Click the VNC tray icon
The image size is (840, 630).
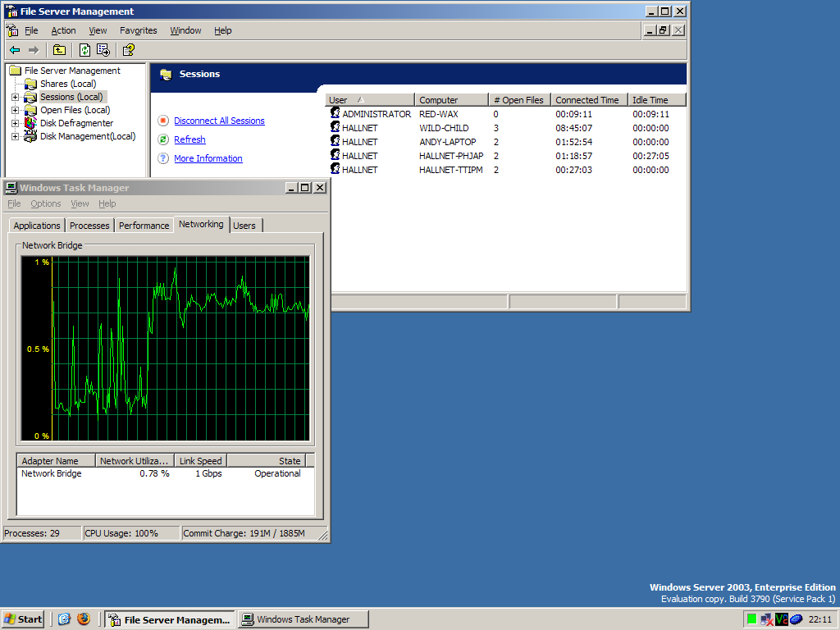pos(781,619)
